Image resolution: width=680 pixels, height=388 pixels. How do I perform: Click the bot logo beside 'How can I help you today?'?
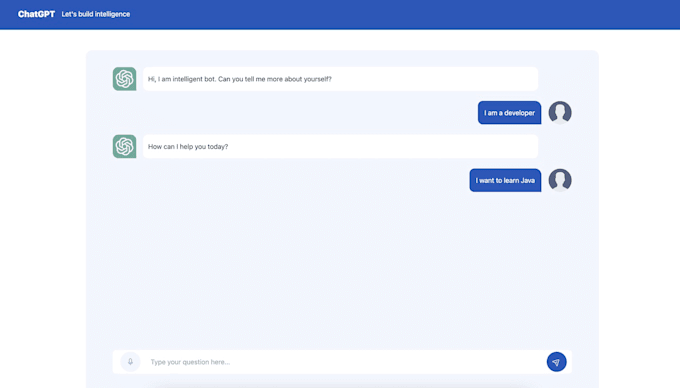(x=124, y=146)
